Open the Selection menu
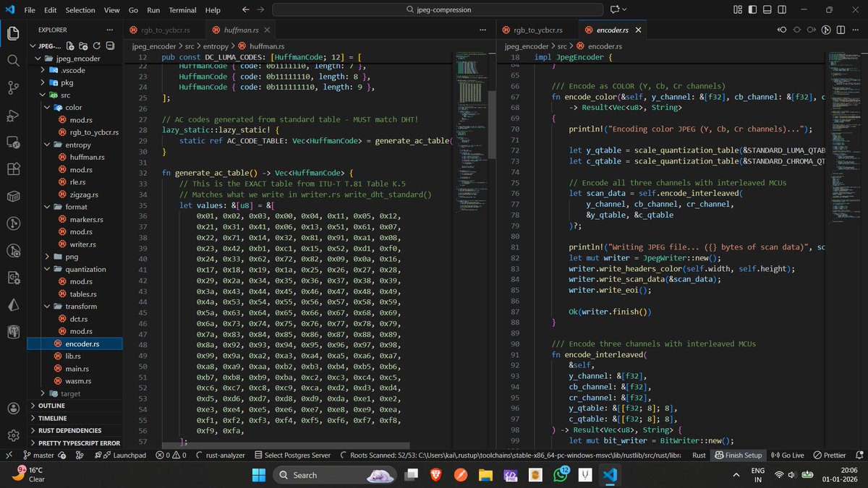868x488 pixels. point(80,10)
